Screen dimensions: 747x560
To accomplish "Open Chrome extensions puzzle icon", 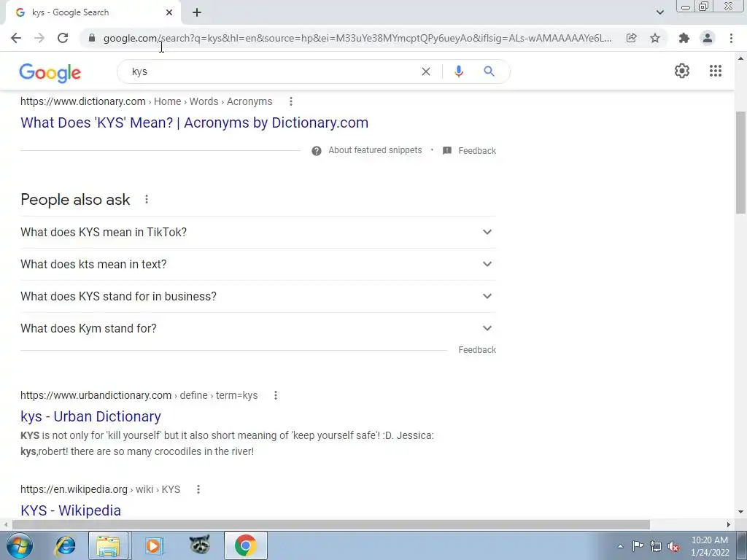I will [x=684, y=38].
